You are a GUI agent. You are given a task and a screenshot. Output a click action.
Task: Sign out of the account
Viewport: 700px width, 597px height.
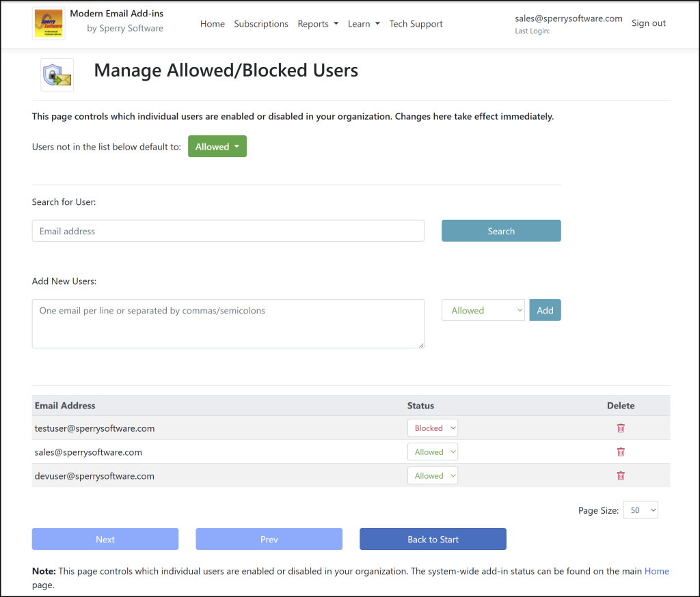pyautogui.click(x=648, y=23)
